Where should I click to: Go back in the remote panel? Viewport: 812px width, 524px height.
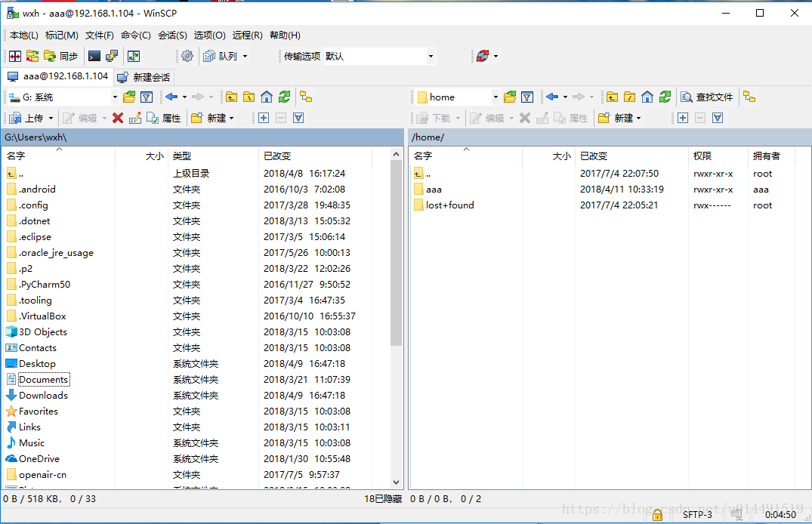[552, 97]
